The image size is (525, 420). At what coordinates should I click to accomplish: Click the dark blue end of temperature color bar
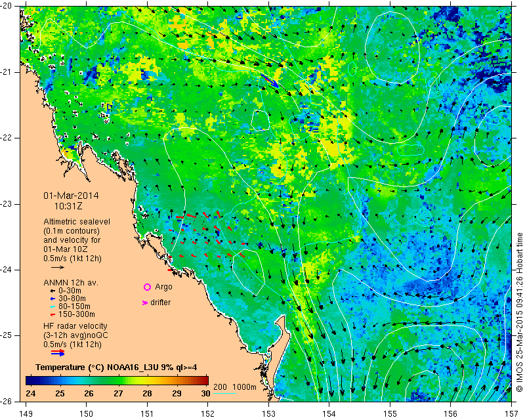click(x=30, y=381)
